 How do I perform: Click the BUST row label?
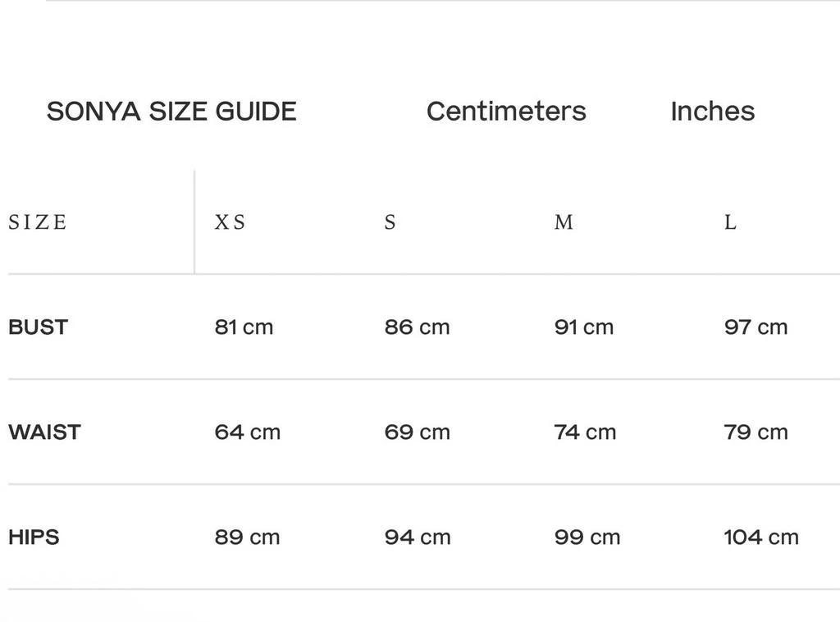[x=38, y=327]
